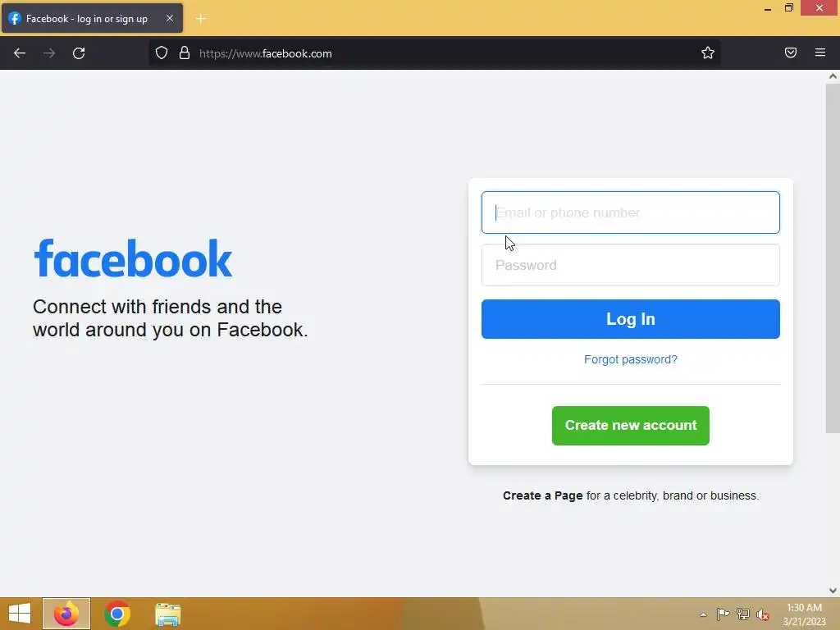Open File Explorer from the taskbar
The image size is (840, 630).
point(167,614)
